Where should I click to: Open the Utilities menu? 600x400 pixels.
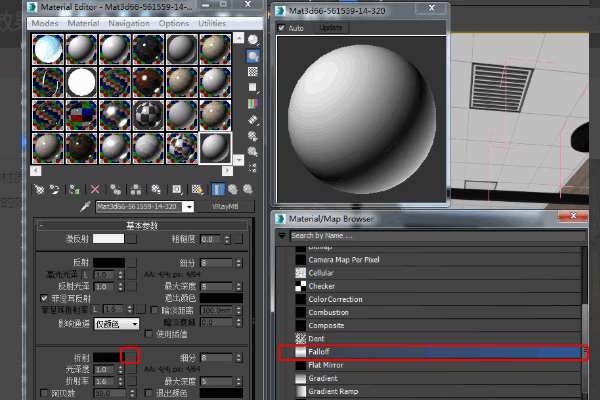click(x=212, y=23)
